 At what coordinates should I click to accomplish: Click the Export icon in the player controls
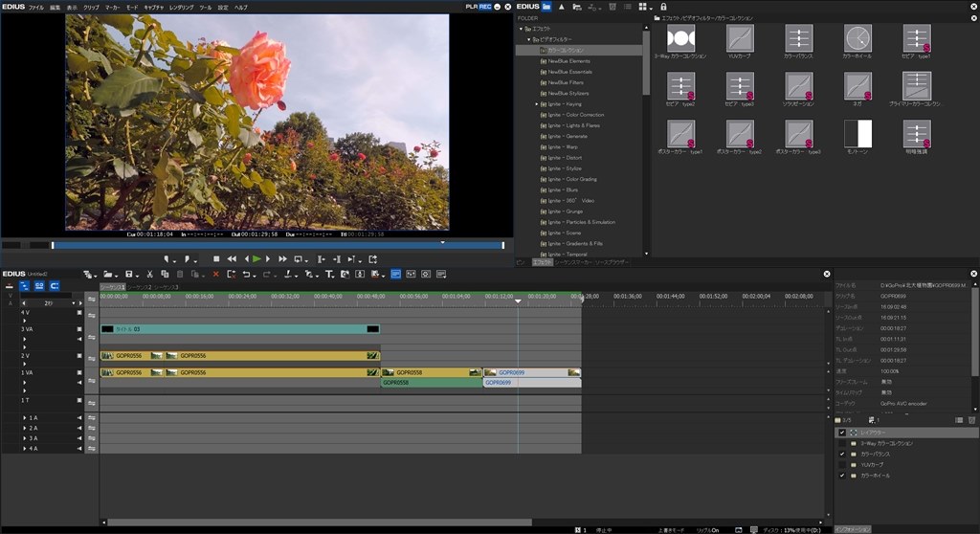click(373, 259)
